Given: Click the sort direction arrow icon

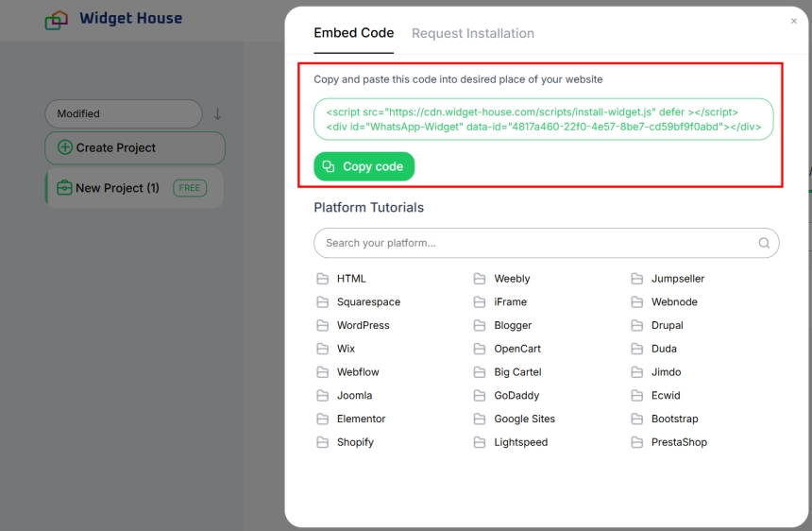Looking at the screenshot, I should pos(217,114).
